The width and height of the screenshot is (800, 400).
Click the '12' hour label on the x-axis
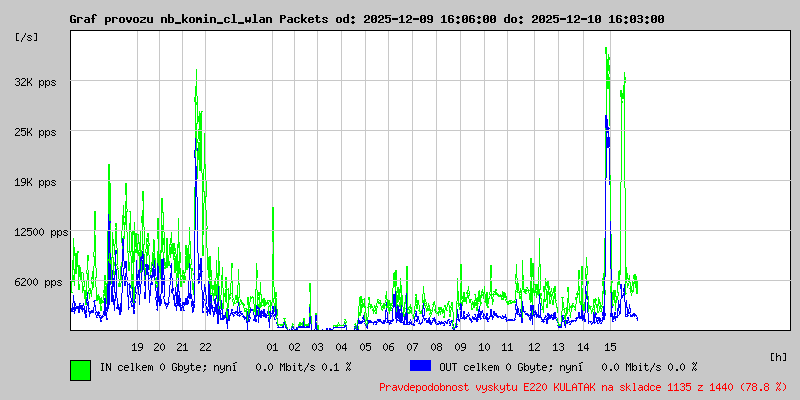click(534, 347)
